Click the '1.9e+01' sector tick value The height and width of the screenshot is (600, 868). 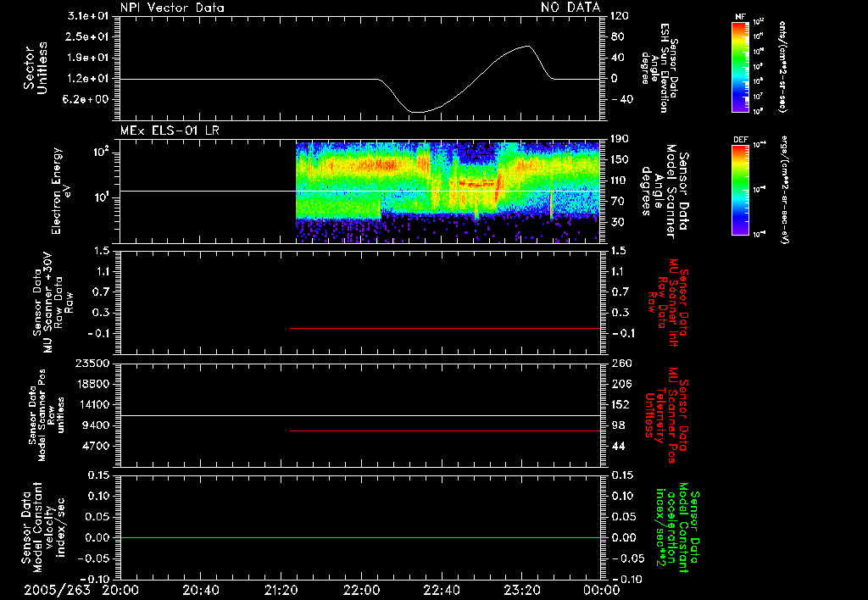click(88, 58)
